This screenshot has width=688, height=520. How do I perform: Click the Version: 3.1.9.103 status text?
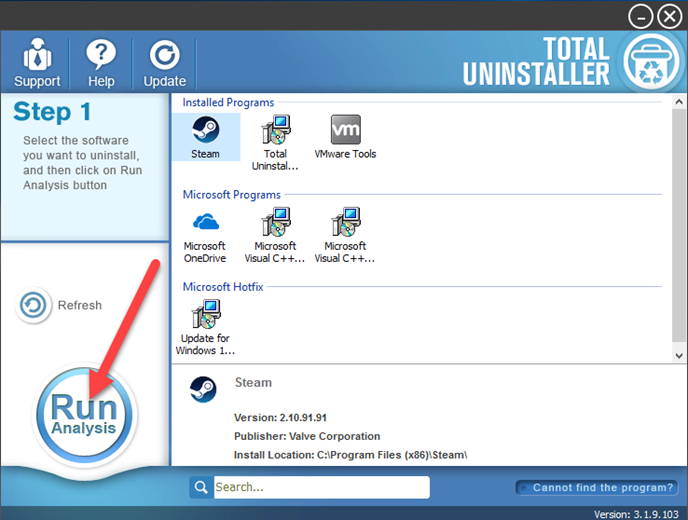point(636,514)
